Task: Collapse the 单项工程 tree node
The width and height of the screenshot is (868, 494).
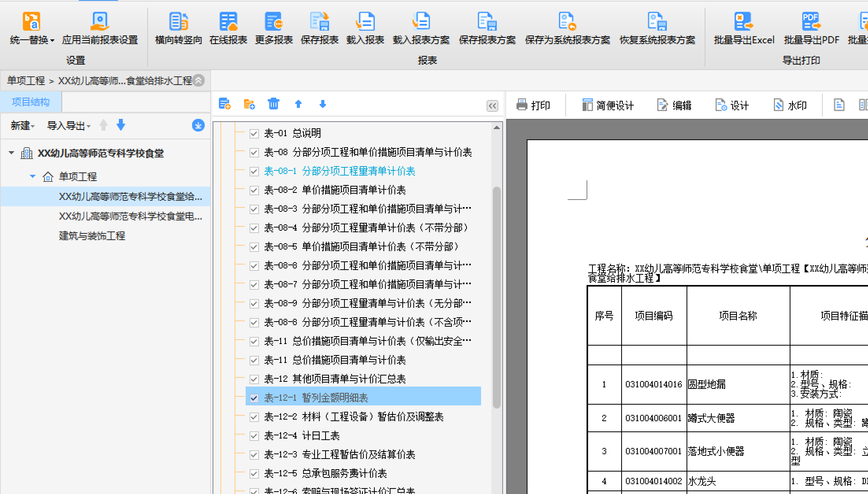Action: click(x=33, y=176)
